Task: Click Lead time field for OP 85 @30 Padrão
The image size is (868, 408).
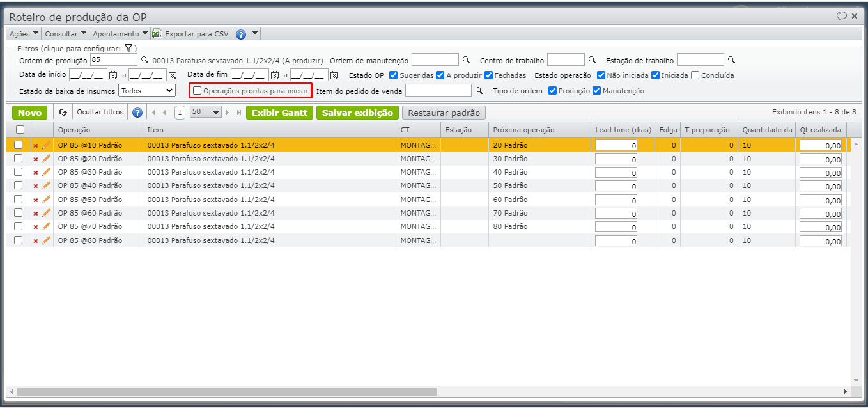Action: [616, 173]
